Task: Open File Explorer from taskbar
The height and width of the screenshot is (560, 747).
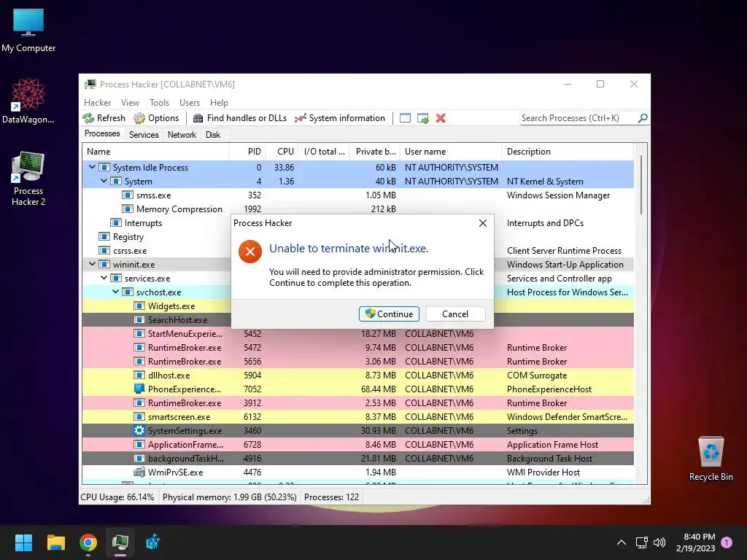Action: coord(55,542)
